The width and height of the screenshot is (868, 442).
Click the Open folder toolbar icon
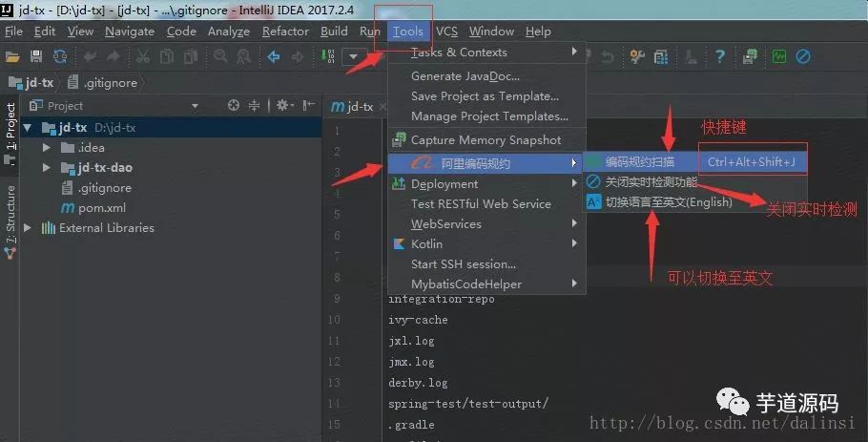click(12, 56)
